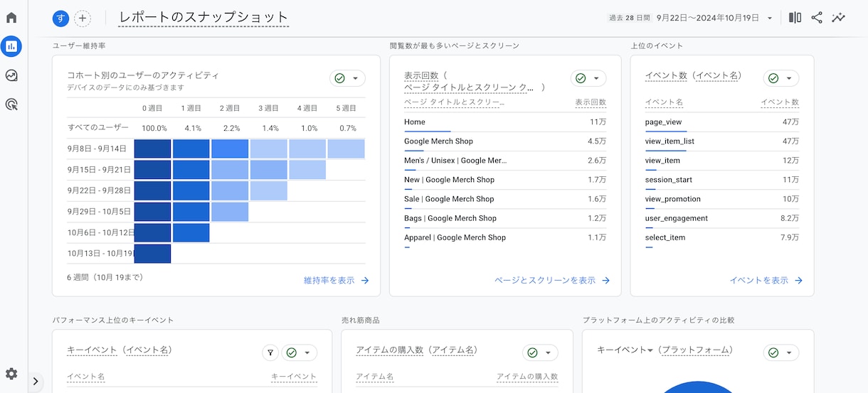Select the view_promotion event row
This screenshot has height=393, width=868.
click(722, 199)
